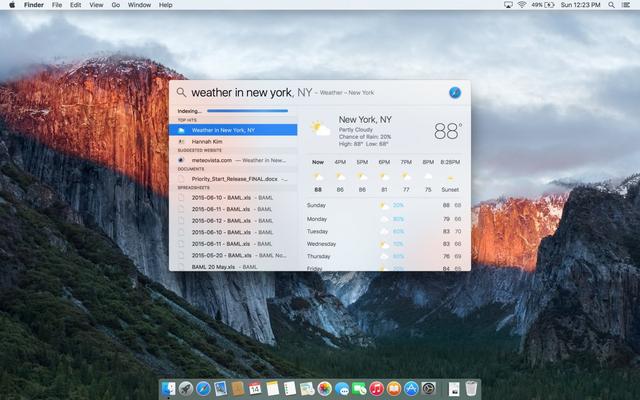Open the Hannah Kim contact result
640x400 pixels.
[233, 142]
